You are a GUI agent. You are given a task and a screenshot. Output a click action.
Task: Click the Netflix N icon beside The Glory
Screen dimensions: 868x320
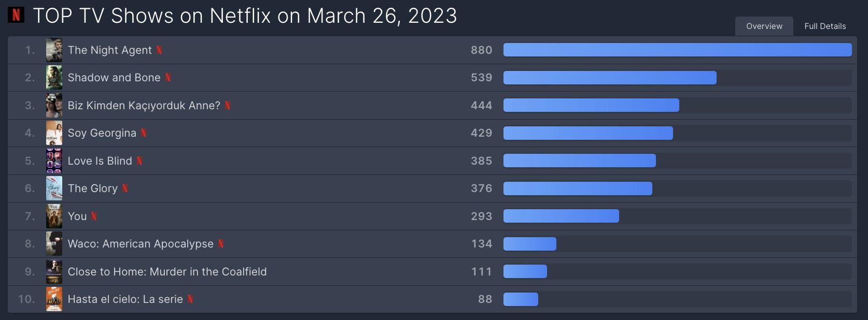click(x=125, y=188)
